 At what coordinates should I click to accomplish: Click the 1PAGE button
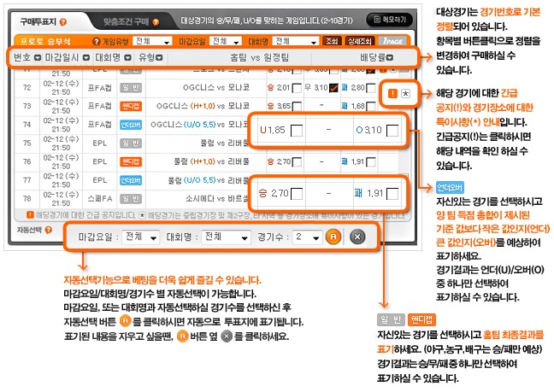(x=392, y=41)
